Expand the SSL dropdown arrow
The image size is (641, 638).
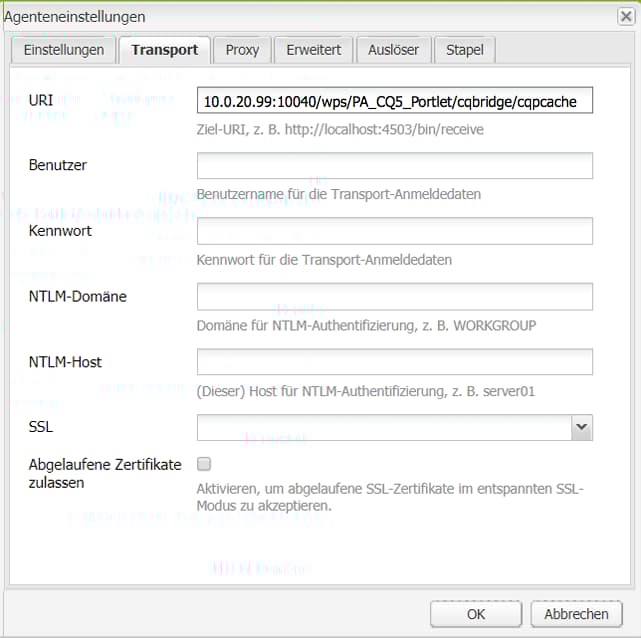pyautogui.click(x=582, y=427)
